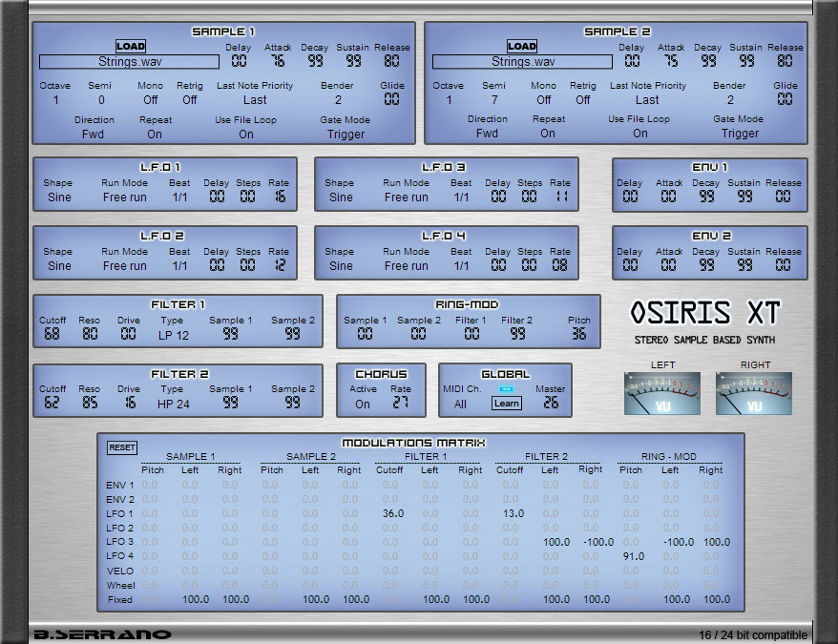
Task: Toggle Mono mode for Sample 1
Action: pos(149,99)
